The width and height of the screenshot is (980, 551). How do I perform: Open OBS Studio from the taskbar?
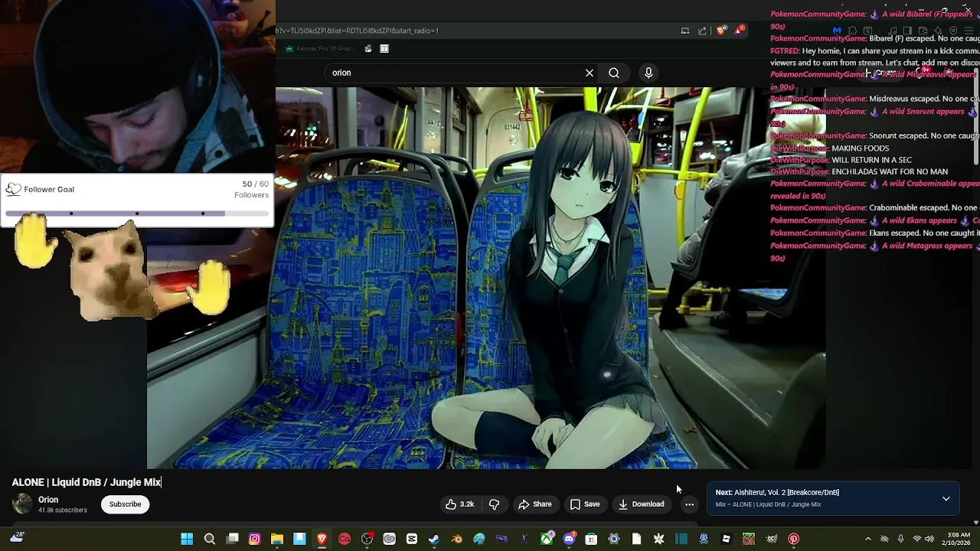367,539
